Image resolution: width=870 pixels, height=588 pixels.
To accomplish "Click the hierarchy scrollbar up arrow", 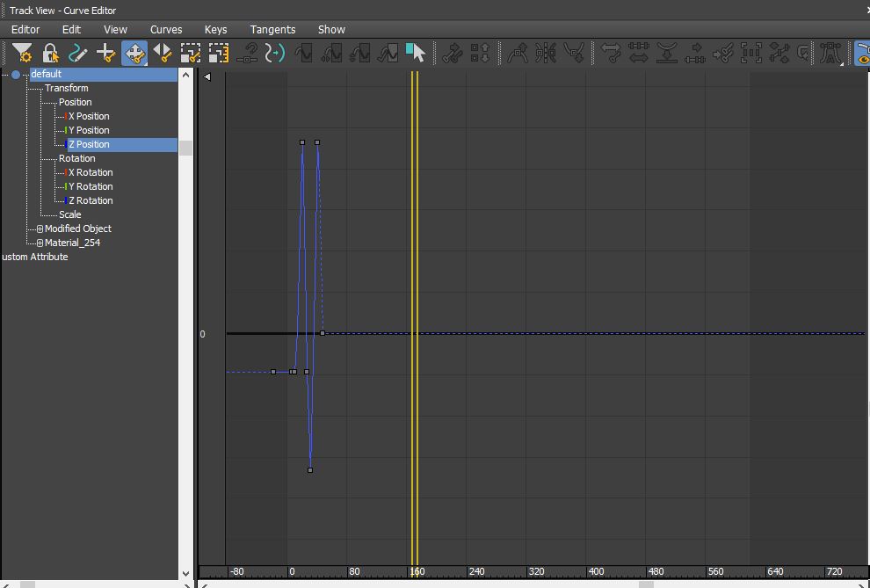I will point(186,75).
